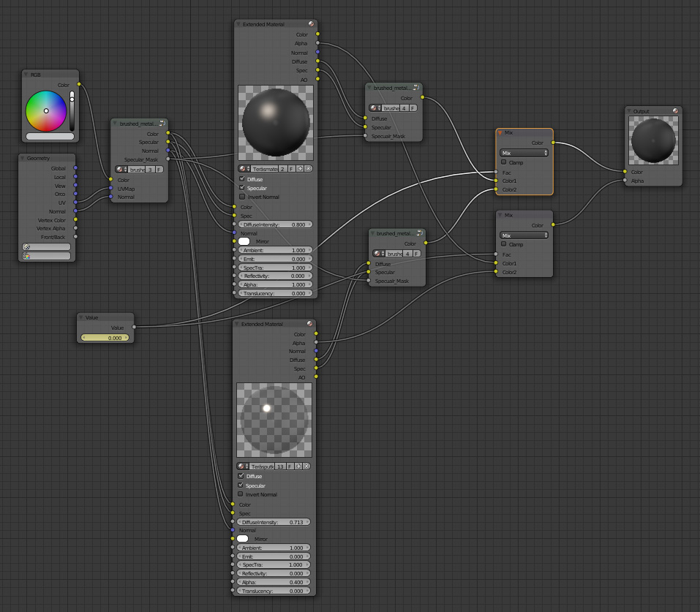Screen dimensions: 700x612
Task: Toggle the preview sphere icon on the Output node header
Action: [x=675, y=111]
